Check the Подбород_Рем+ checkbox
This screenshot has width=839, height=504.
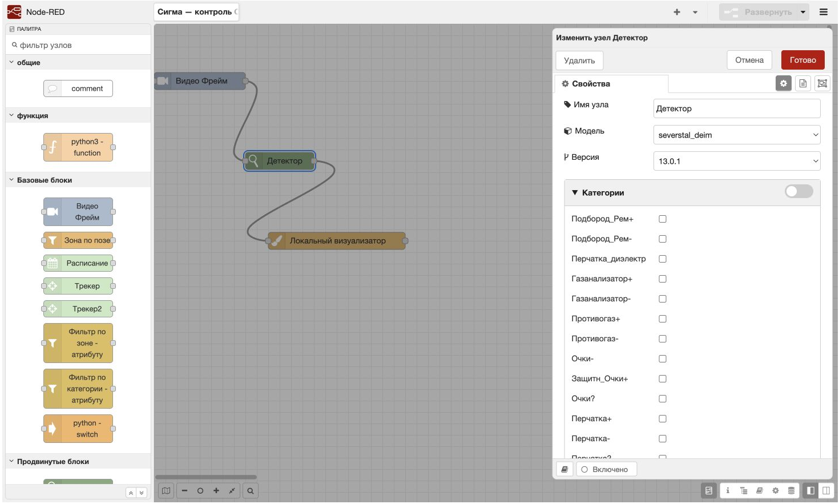663,219
